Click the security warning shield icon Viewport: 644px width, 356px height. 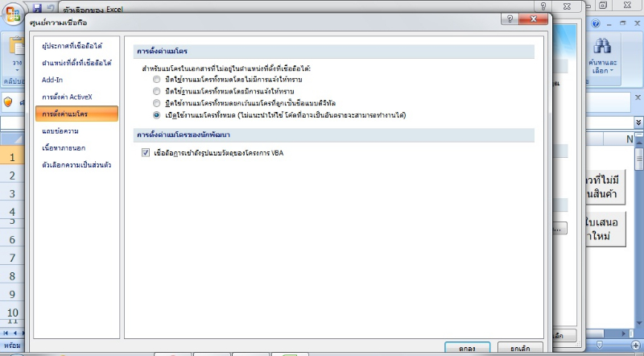[x=9, y=102]
